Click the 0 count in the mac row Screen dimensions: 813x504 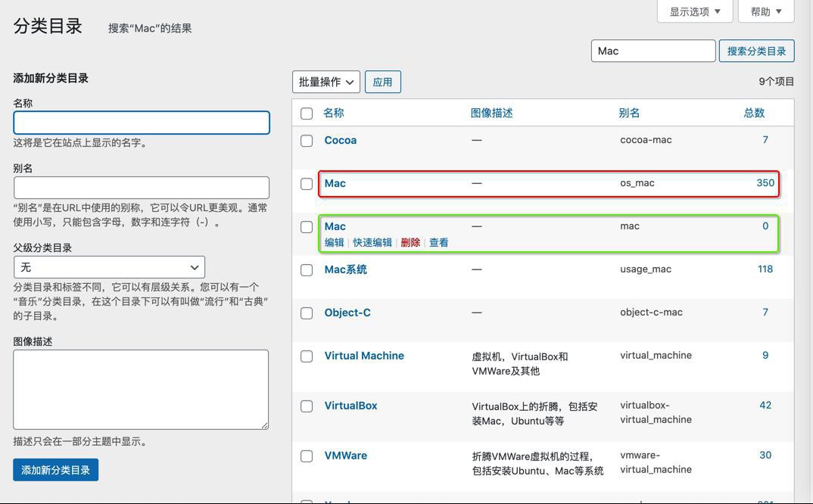coord(765,226)
